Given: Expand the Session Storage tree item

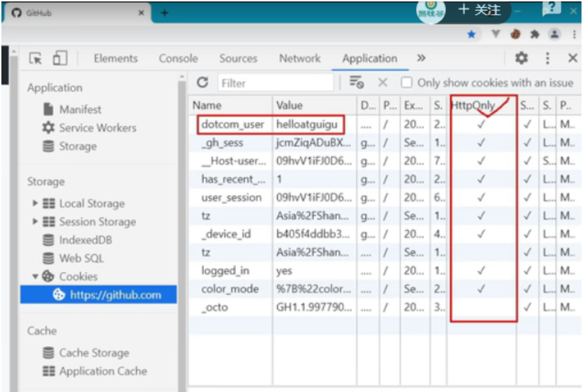Looking at the screenshot, I should pyautogui.click(x=36, y=222).
